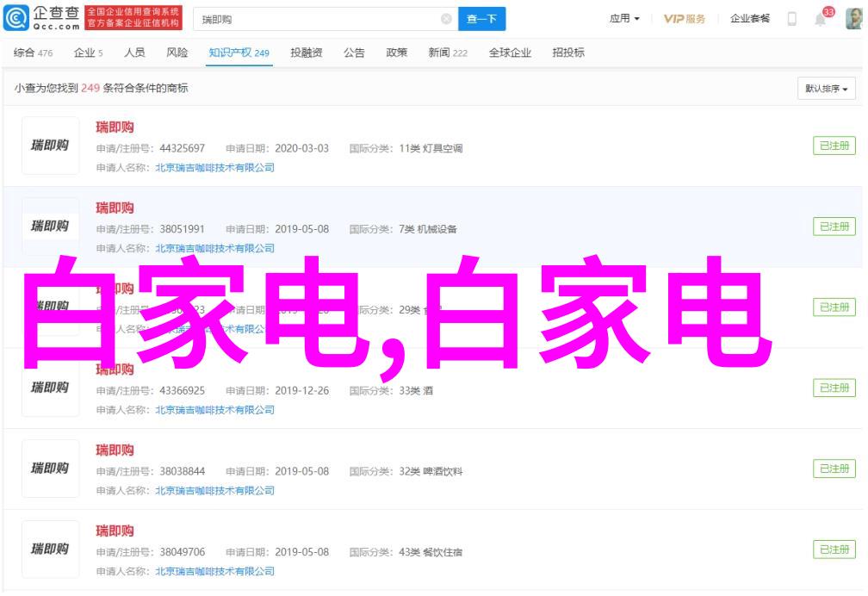Select classification text 33类 酒
The height and width of the screenshot is (596, 868).
416,390
